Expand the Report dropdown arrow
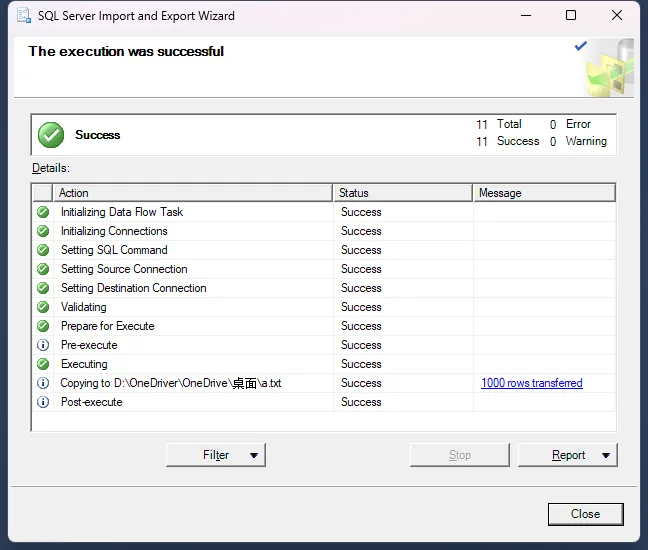648x550 pixels. click(606, 456)
